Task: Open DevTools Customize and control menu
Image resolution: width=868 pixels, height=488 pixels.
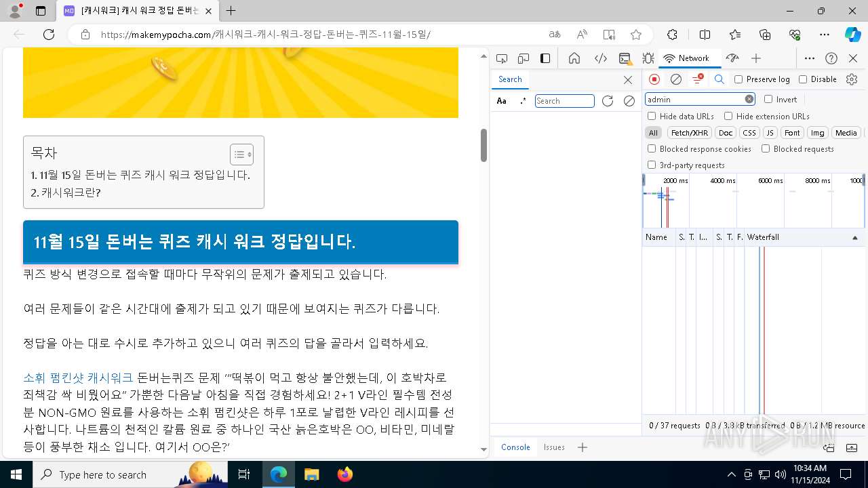Action: pos(810,58)
